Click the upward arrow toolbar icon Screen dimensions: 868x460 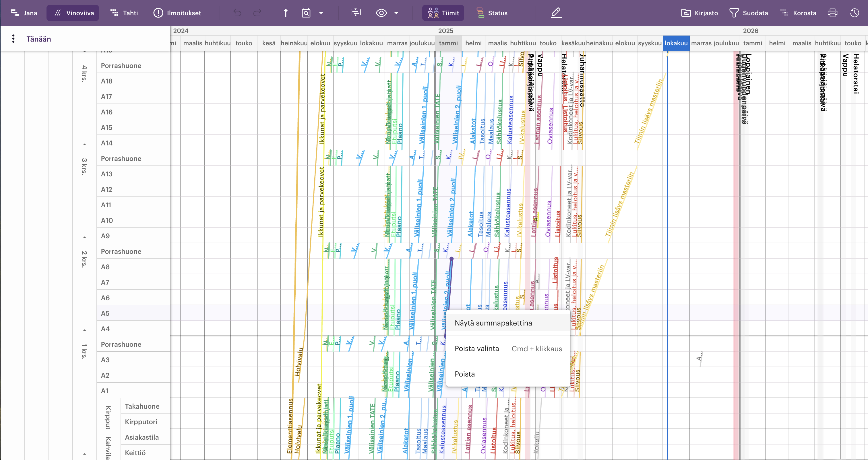click(285, 13)
